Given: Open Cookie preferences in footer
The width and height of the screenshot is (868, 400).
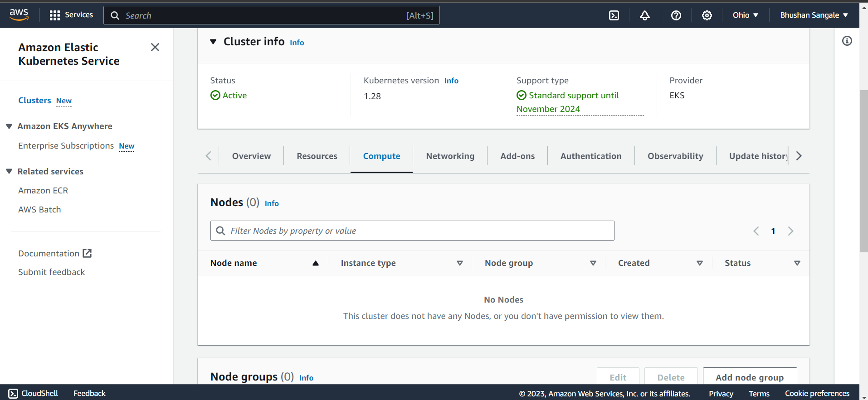Looking at the screenshot, I should tap(817, 394).
